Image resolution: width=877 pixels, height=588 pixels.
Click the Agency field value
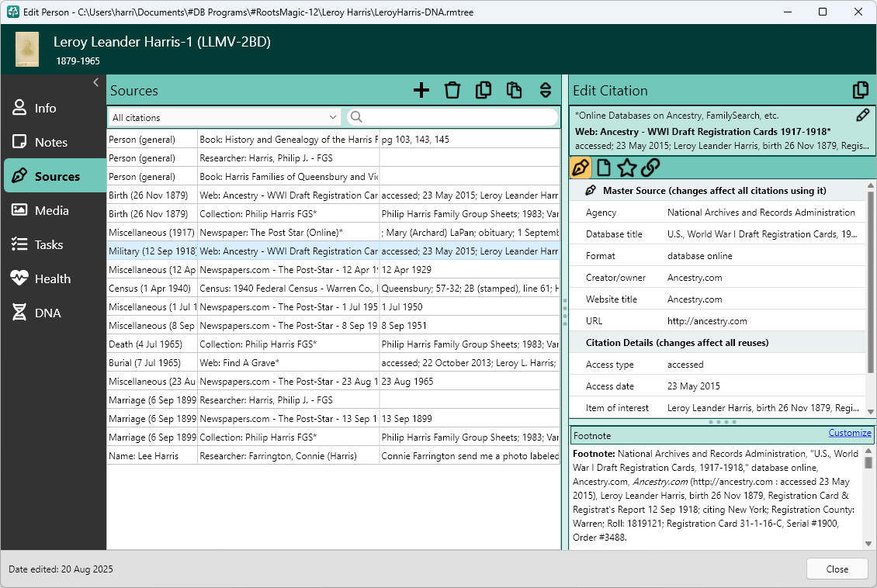coord(761,213)
